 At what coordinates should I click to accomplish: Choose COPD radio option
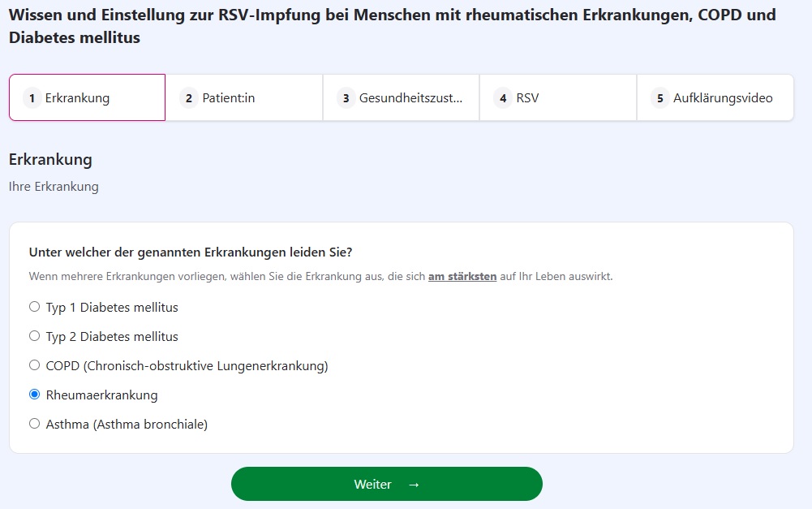point(34,365)
